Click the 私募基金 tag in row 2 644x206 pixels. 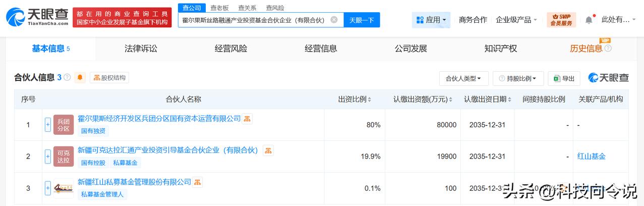coord(125,163)
